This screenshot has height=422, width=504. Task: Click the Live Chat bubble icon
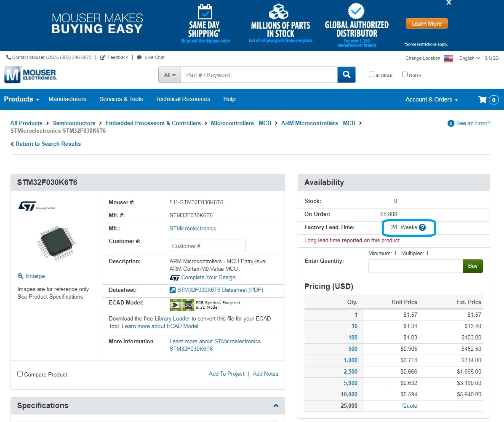(x=139, y=58)
